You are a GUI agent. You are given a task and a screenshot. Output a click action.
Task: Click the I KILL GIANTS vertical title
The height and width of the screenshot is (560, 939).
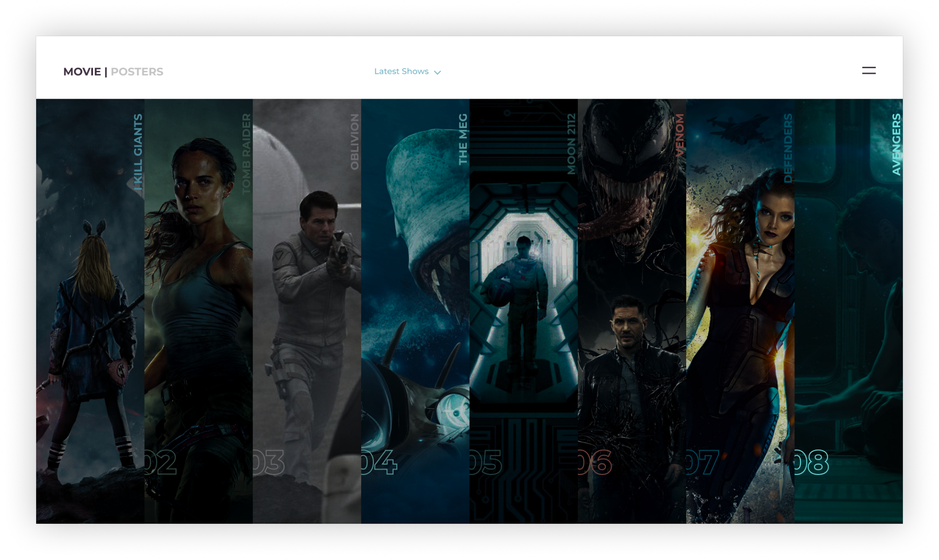(138, 152)
